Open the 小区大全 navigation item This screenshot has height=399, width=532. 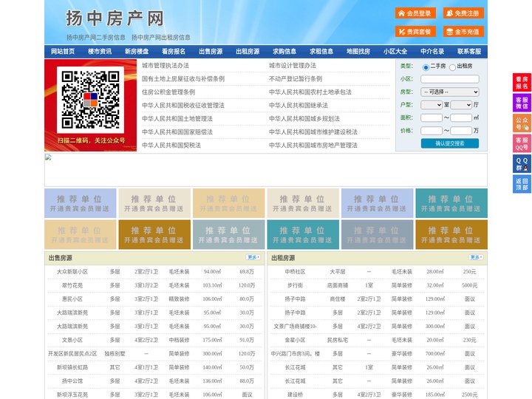pos(395,52)
